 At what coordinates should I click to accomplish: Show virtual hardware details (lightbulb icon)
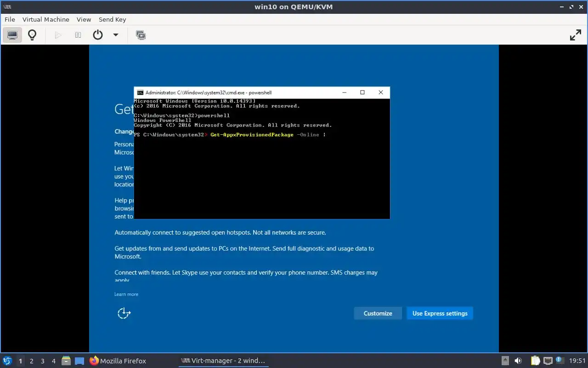coord(32,35)
